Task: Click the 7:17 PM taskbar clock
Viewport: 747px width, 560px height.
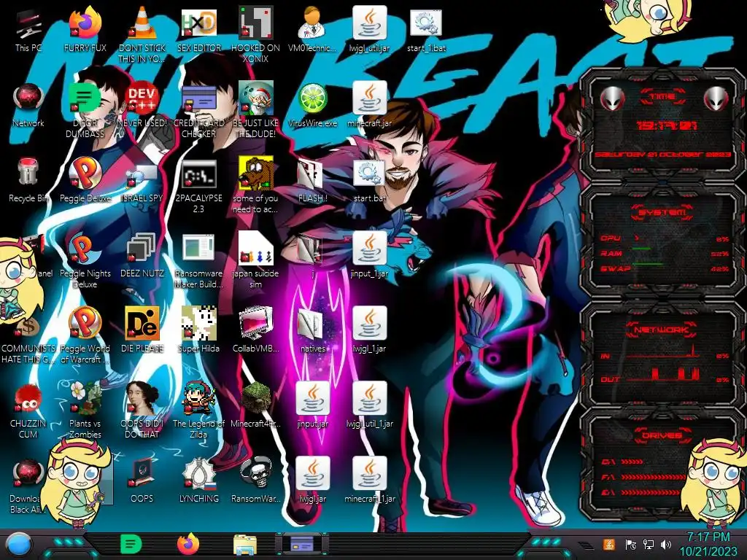Action: [708, 537]
